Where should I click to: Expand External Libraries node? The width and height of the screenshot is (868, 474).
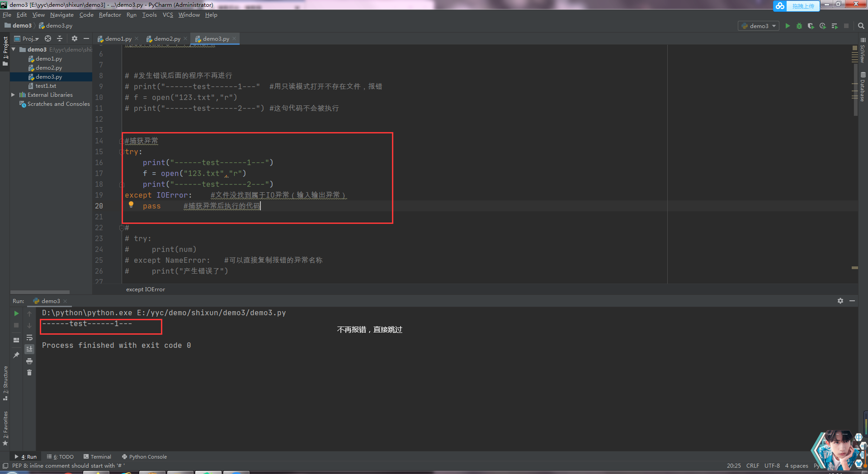click(13, 95)
